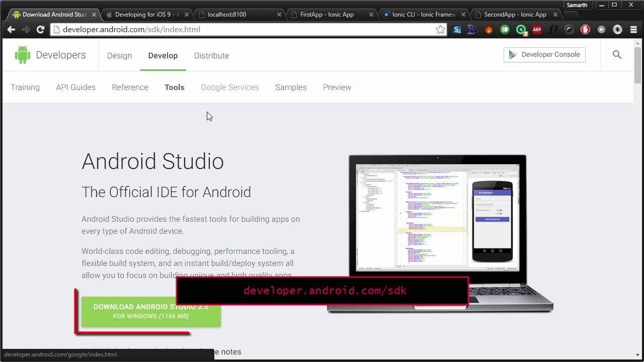The image size is (644, 362).
Task: Open the color wheel lens extension
Action: tap(569, 30)
